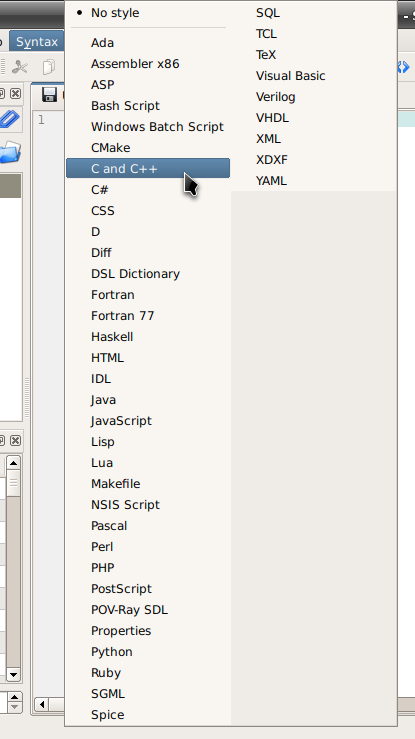Choose JavaScript syntax highlighting
This screenshot has width=415, height=739.
(148, 421)
